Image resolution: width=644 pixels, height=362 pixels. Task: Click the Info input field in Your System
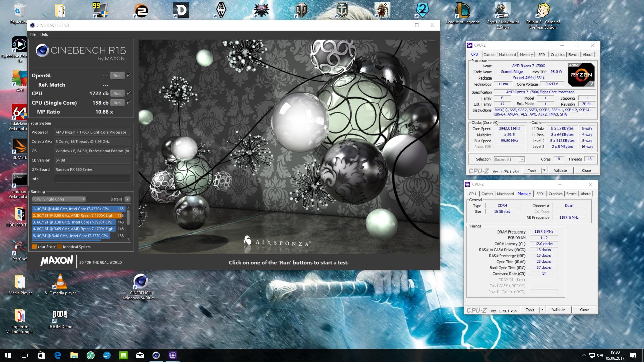[92, 179]
